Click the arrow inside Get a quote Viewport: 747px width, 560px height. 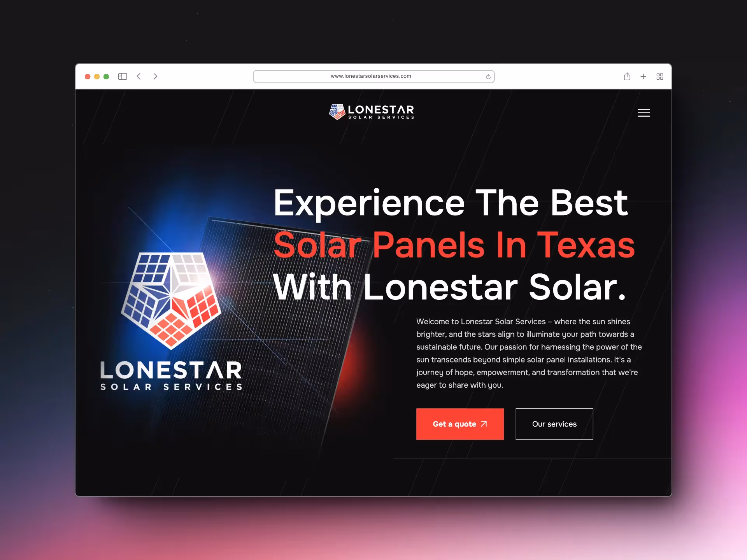point(484,424)
